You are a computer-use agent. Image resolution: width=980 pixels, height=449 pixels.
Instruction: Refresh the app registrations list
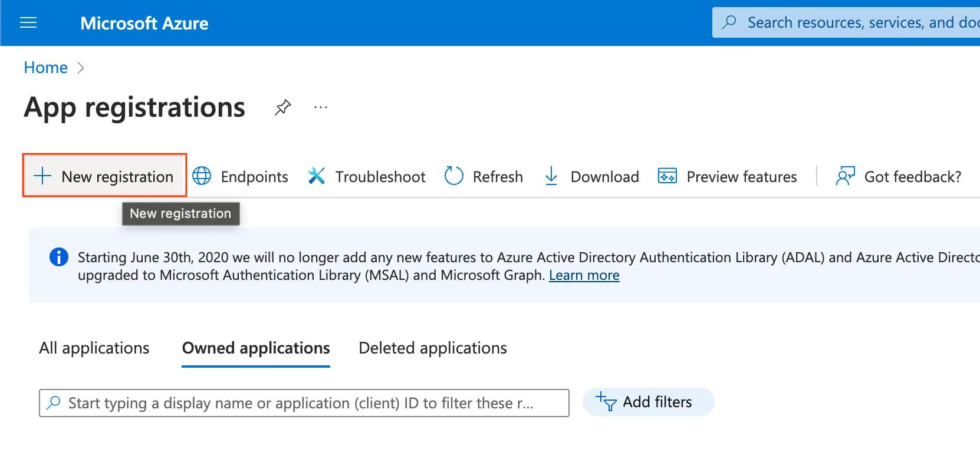tap(484, 176)
